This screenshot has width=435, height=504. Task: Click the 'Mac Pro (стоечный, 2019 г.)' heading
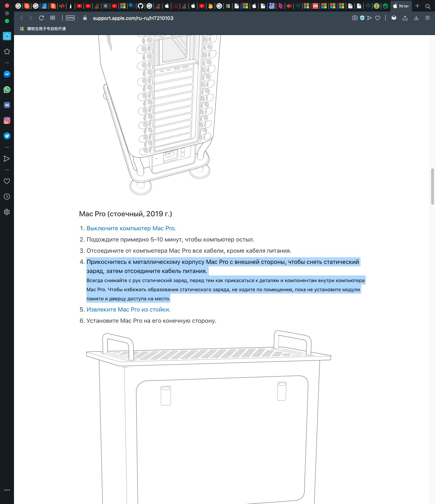point(126,214)
